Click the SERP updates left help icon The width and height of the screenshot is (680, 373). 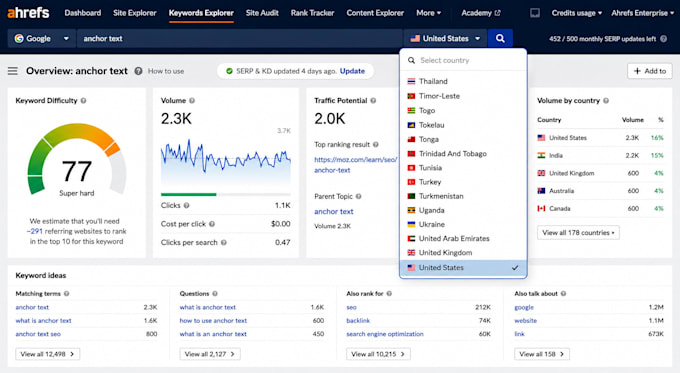click(664, 39)
